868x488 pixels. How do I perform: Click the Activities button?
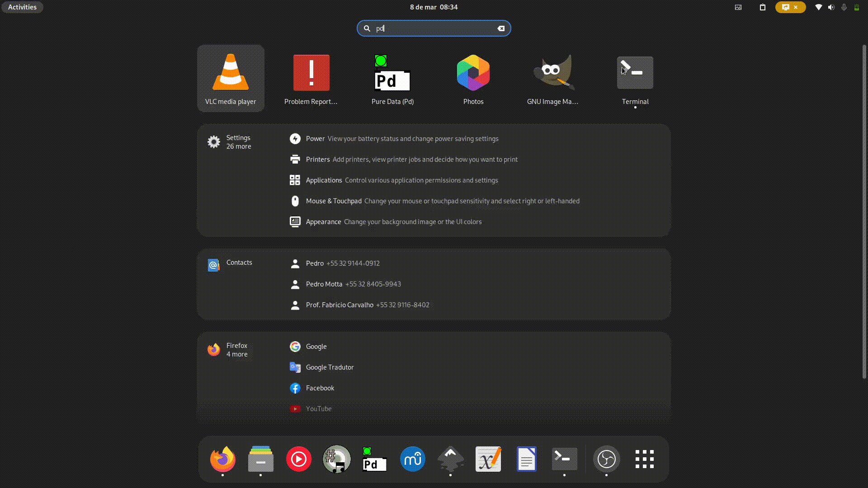point(22,7)
